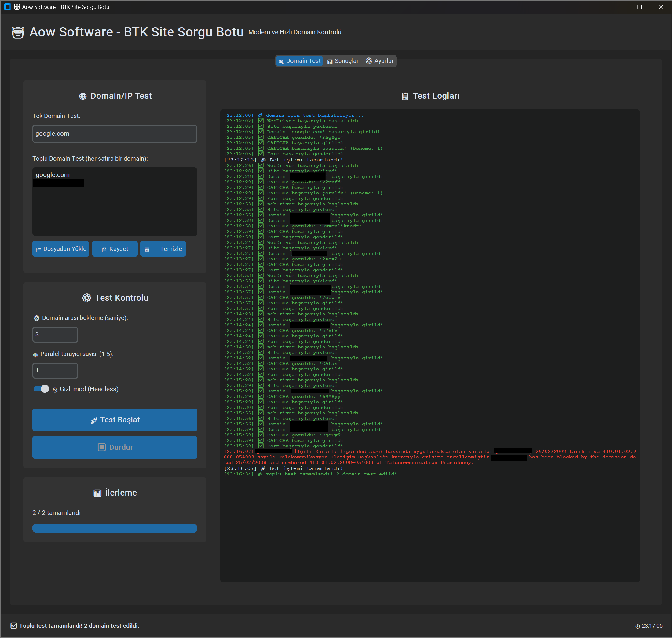
Task: Click "Modern ve Hızlı Domain Kontrolü" subtitle
Action: tap(295, 32)
